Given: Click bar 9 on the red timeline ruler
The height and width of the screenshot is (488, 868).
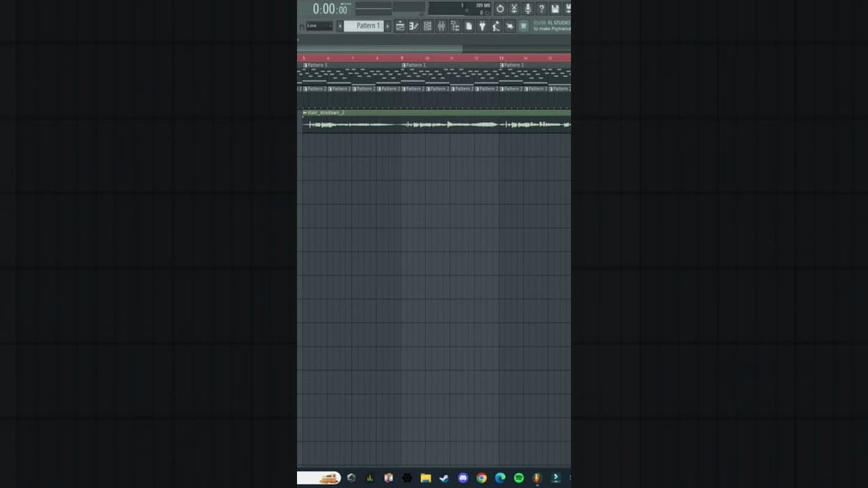Looking at the screenshot, I should (x=402, y=58).
